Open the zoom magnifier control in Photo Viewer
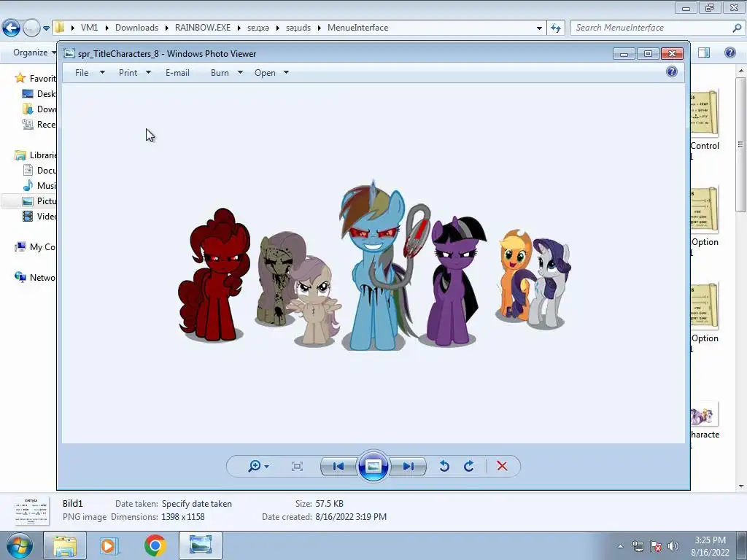The image size is (747, 560). 255,466
